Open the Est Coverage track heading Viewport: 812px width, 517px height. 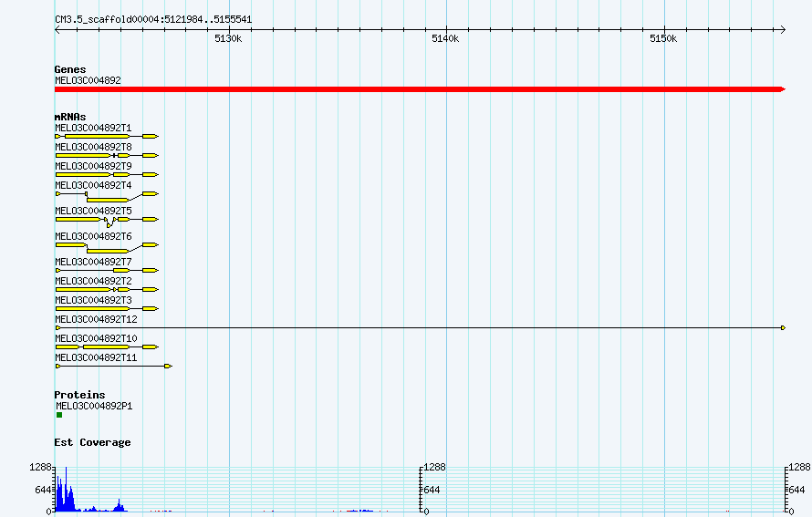click(92, 442)
